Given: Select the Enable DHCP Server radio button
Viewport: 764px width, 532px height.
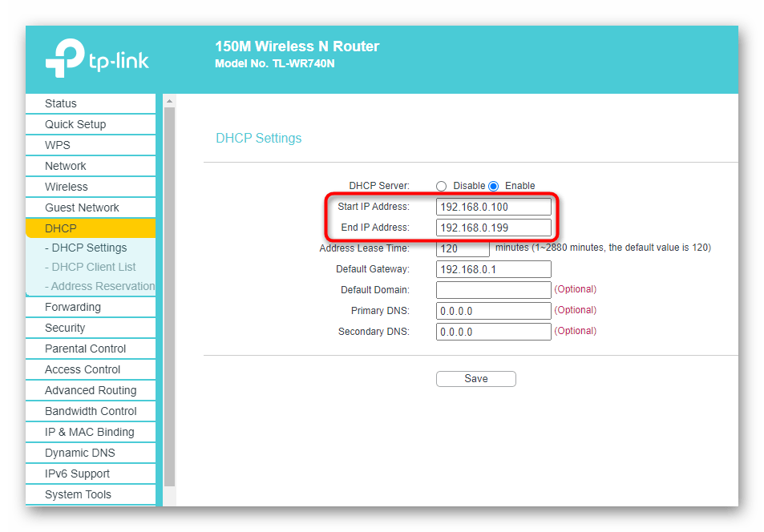Looking at the screenshot, I should 494,186.
